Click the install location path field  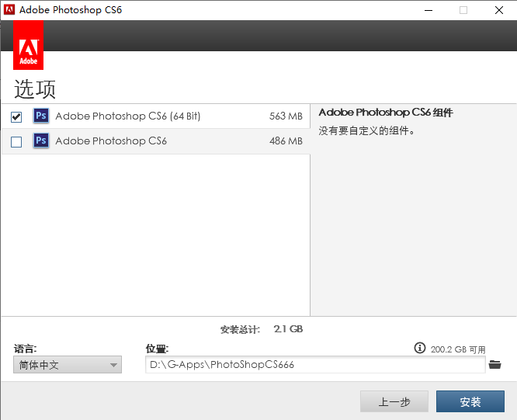click(x=315, y=365)
